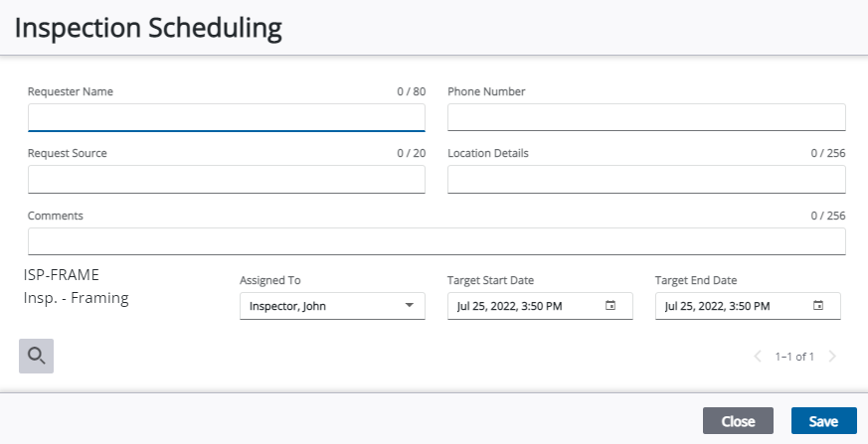Viewport: 868px width, 444px height.
Task: Save the inspection schedule
Action: click(823, 421)
